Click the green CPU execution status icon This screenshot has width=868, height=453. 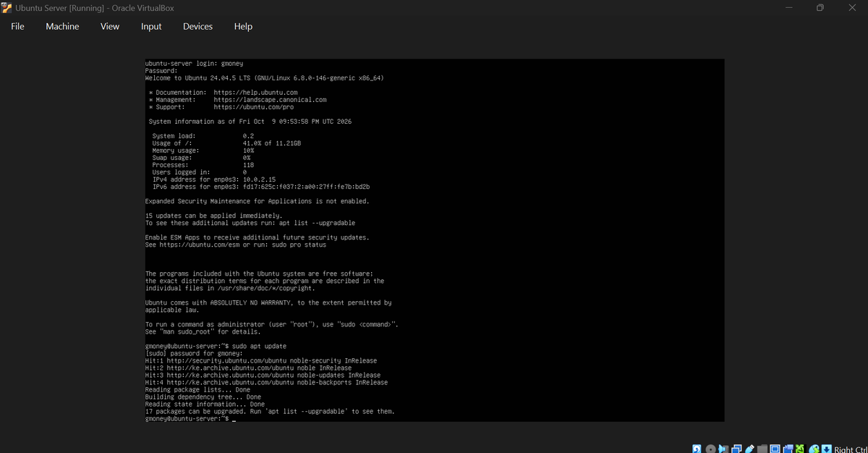pos(800,449)
